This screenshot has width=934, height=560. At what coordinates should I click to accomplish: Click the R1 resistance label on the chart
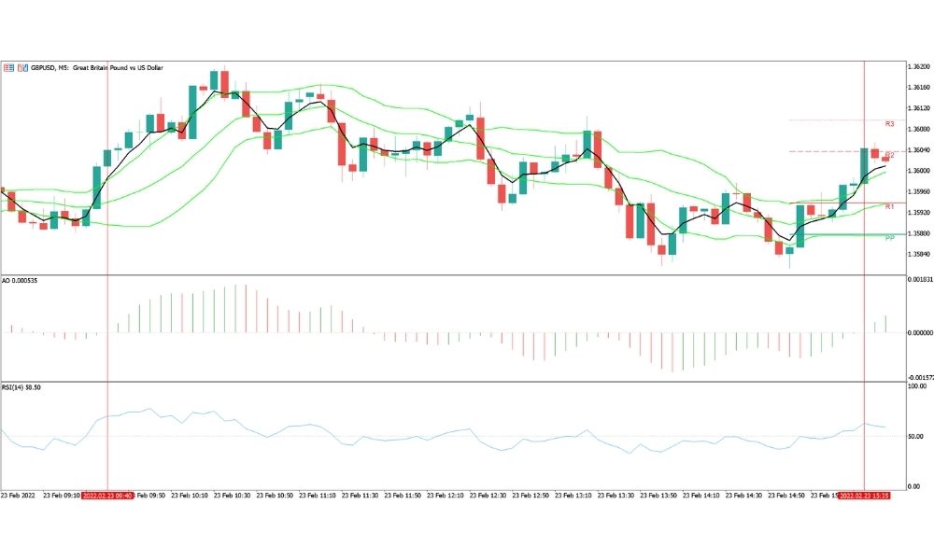887,206
